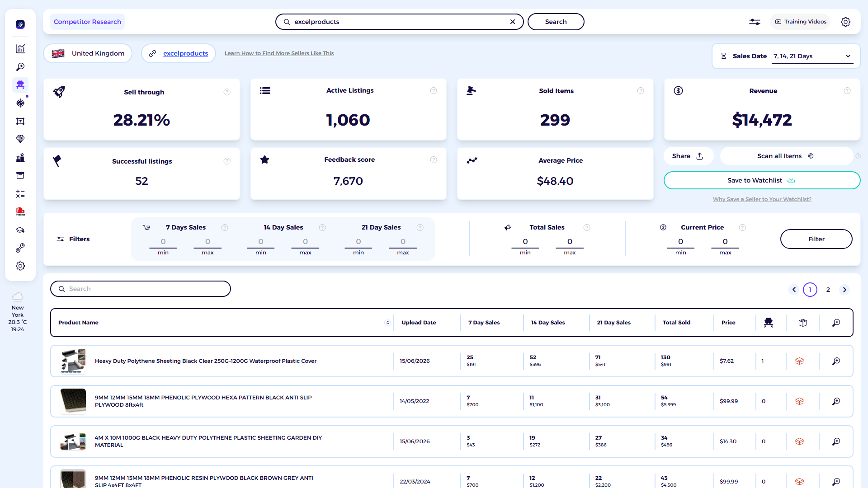Open the graduation cap academy icon
This screenshot has width=868, height=488.
pyautogui.click(x=20, y=230)
